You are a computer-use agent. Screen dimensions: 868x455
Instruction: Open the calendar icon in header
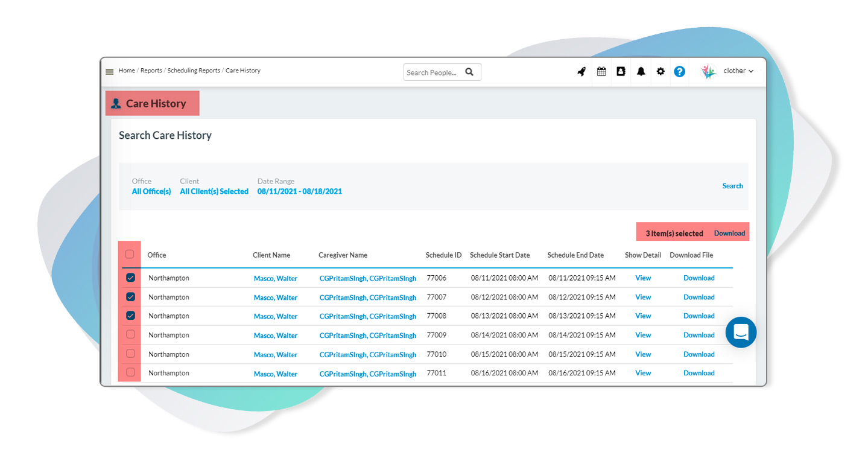(601, 72)
